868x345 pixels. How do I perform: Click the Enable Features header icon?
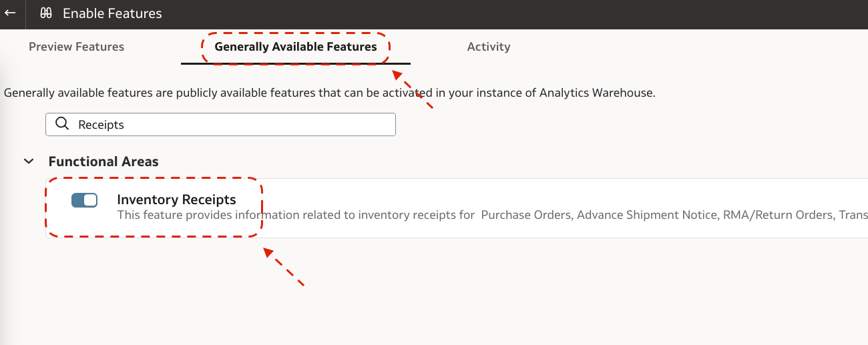(x=45, y=13)
